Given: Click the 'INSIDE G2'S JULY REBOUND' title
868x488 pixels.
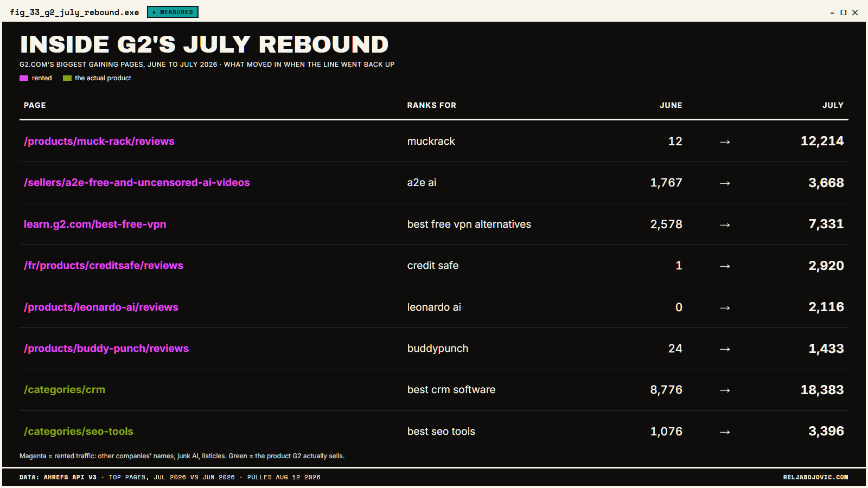Looking at the screenshot, I should [x=205, y=44].
